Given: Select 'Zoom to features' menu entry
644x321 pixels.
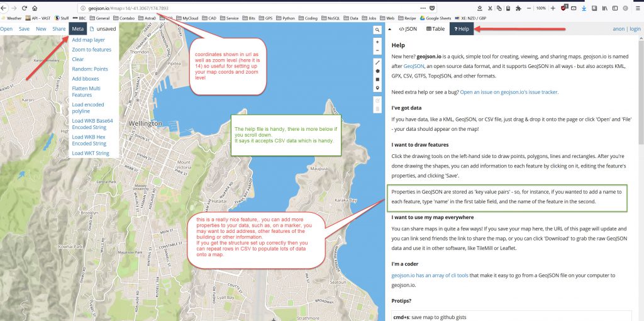Looking at the screenshot, I should pos(91,50).
